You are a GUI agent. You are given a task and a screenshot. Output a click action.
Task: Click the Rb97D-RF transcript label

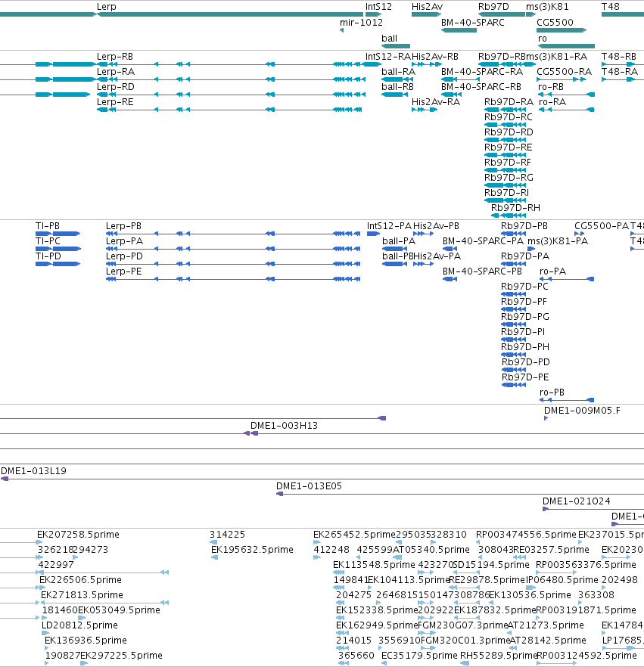pyautogui.click(x=508, y=163)
